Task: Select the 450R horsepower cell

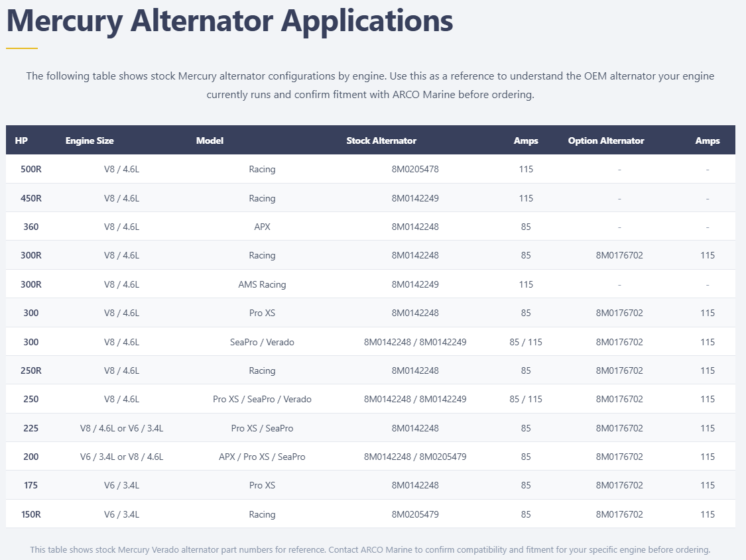Action: coord(31,198)
